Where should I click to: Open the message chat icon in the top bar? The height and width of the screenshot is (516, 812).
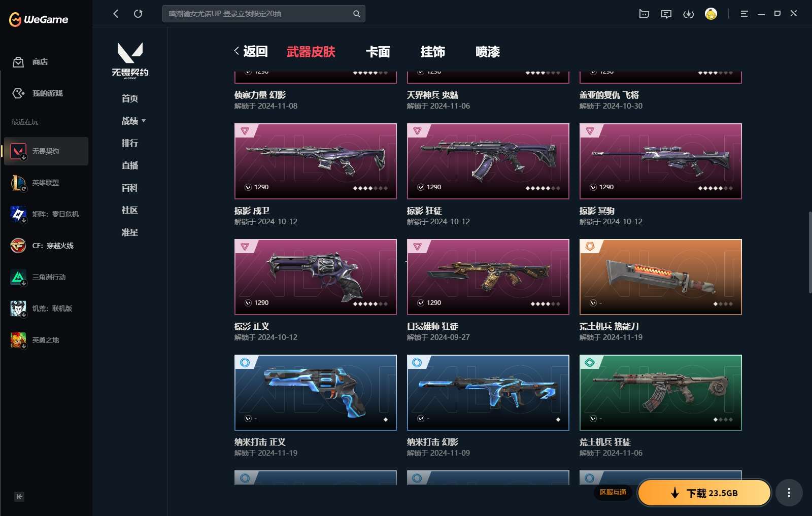click(666, 14)
